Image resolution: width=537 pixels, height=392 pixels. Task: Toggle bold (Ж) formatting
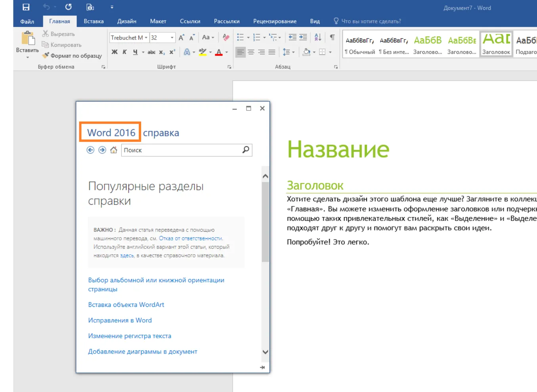[115, 52]
